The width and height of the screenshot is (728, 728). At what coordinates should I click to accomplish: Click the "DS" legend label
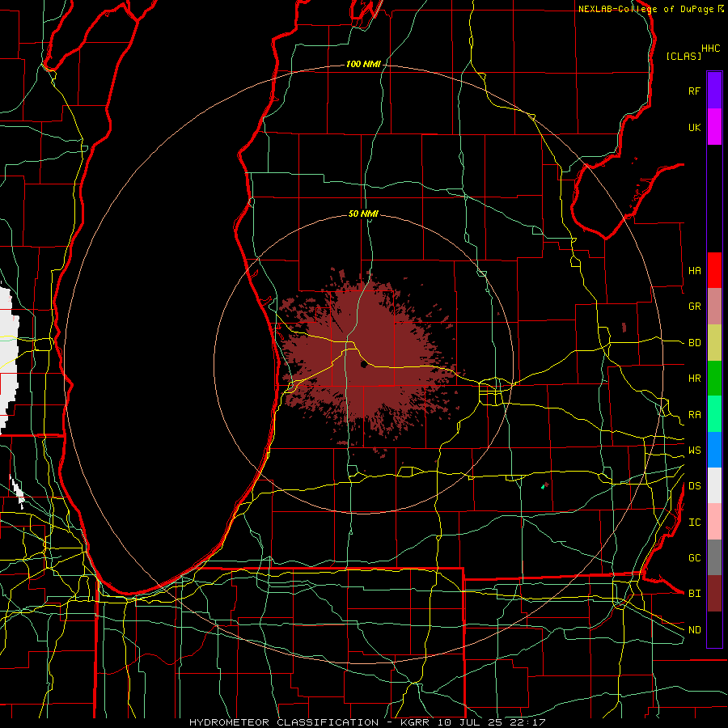point(695,486)
